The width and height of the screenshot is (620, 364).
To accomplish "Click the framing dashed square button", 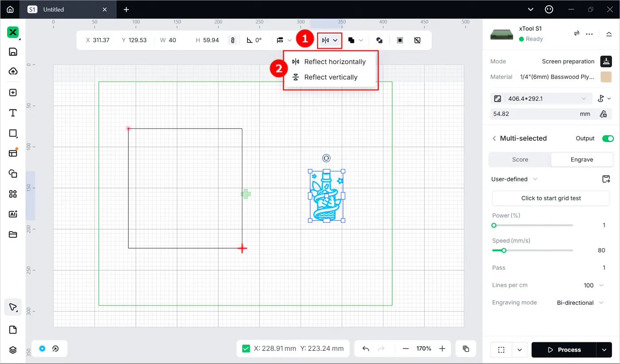I will [x=501, y=350].
